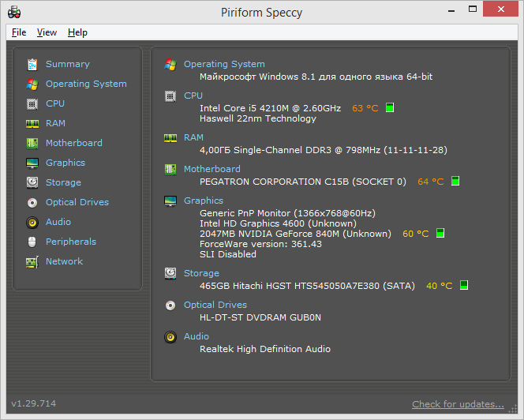Viewport: 524px width, 420px height.
Task: Open the File menu
Action: click(19, 32)
